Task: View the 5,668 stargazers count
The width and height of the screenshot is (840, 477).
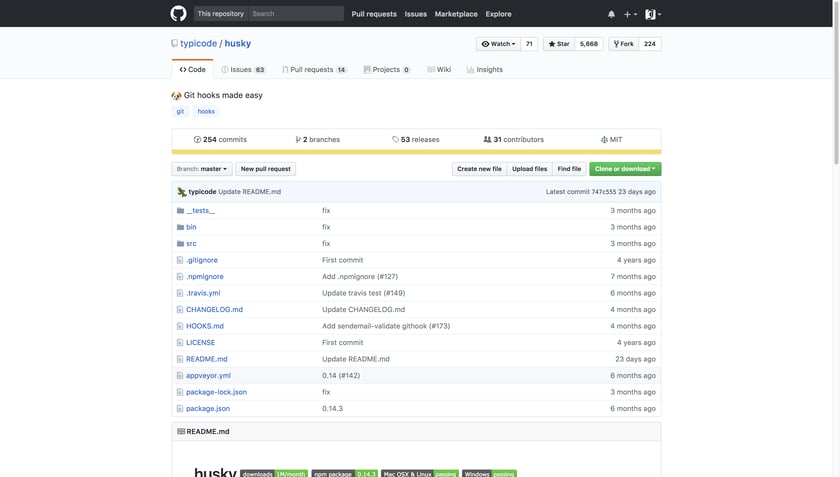Action: (x=589, y=44)
